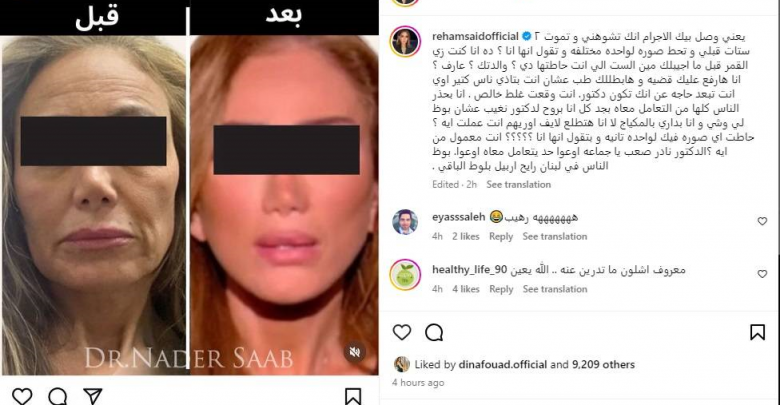Tap the heart icon below the before/after image
This screenshot has height=405, width=780.
[x=22, y=397]
